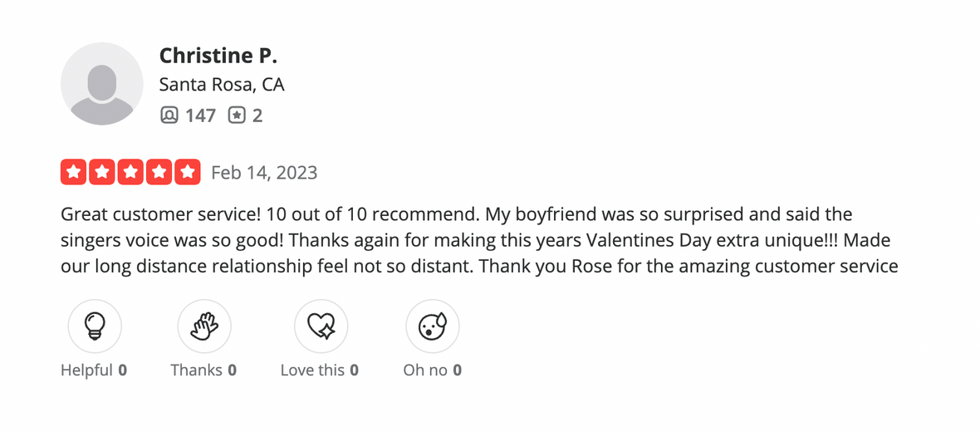Click the first red rating star
Screen dimensions: 980x432
(x=73, y=172)
